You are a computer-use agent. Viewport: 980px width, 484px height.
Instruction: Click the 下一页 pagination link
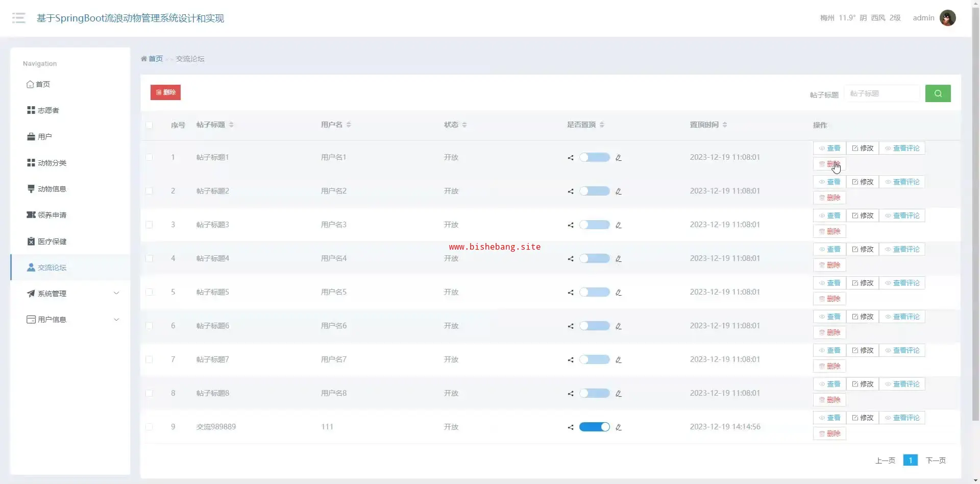(935, 461)
